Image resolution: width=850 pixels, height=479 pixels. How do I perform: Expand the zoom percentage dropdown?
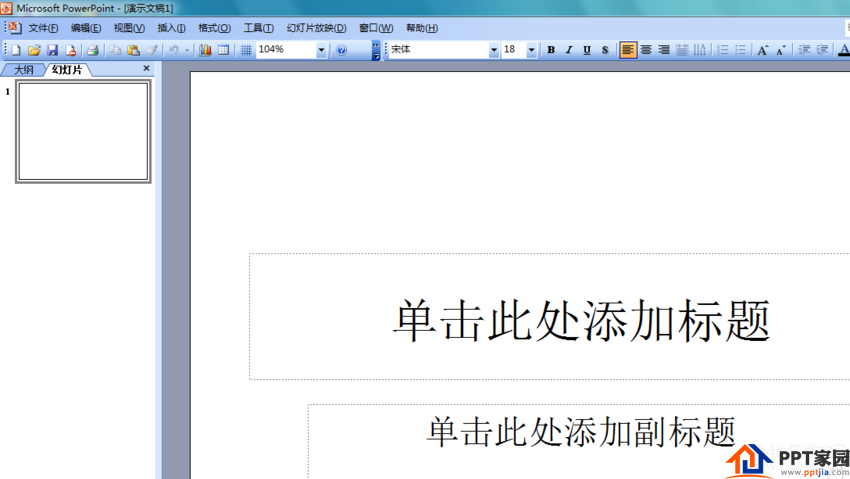321,50
